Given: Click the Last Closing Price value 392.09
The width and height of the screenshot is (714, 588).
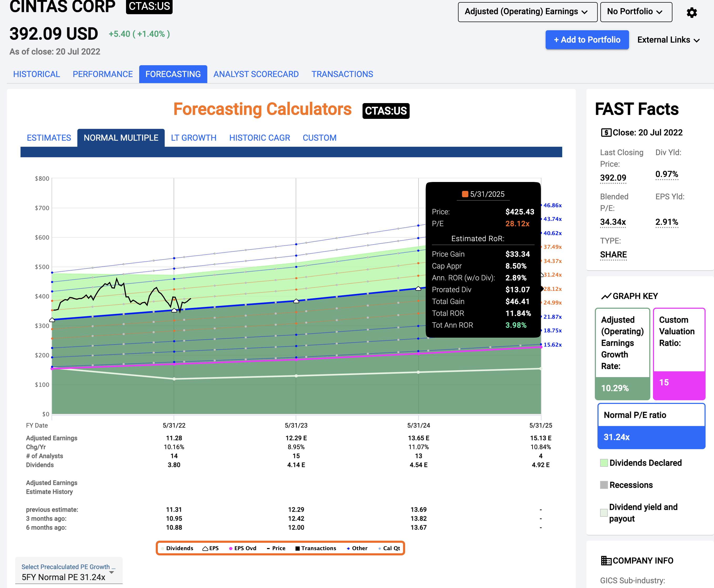Looking at the screenshot, I should click(613, 178).
